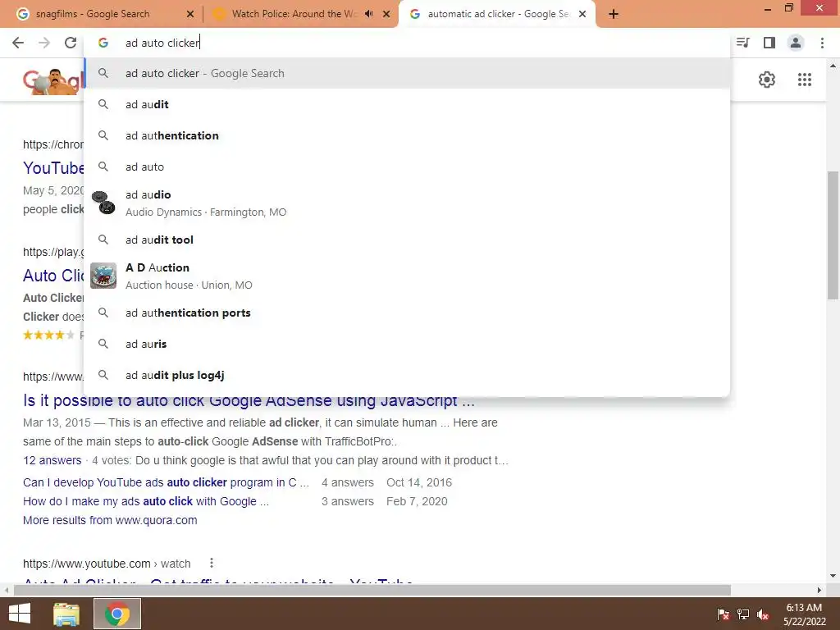Click the scroll-right arrow on horizontal scrollbar
This screenshot has width=840, height=630.
819,590
